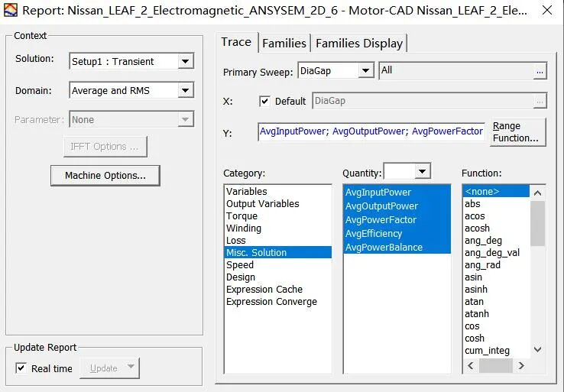Select the atan function
The image size is (564, 392).
pos(496,301)
